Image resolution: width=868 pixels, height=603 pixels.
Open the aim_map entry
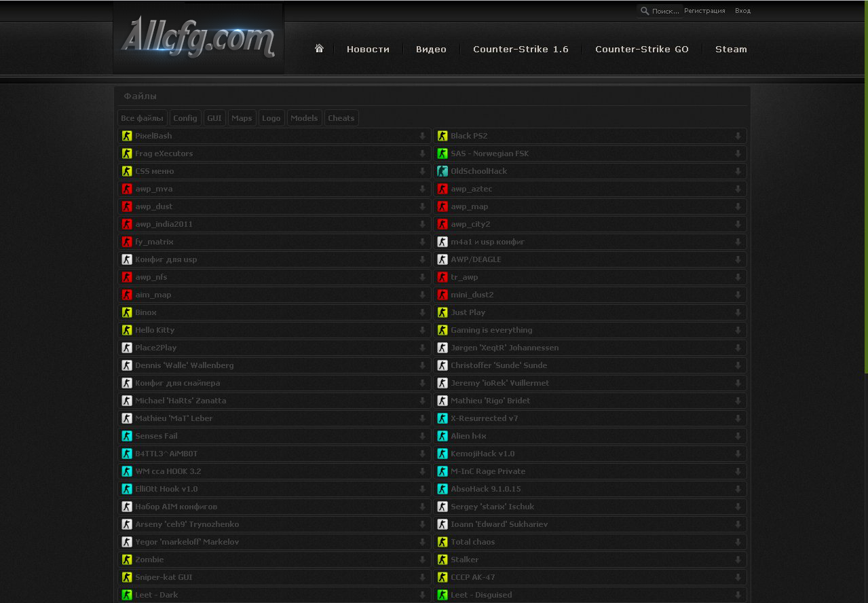[273, 295]
